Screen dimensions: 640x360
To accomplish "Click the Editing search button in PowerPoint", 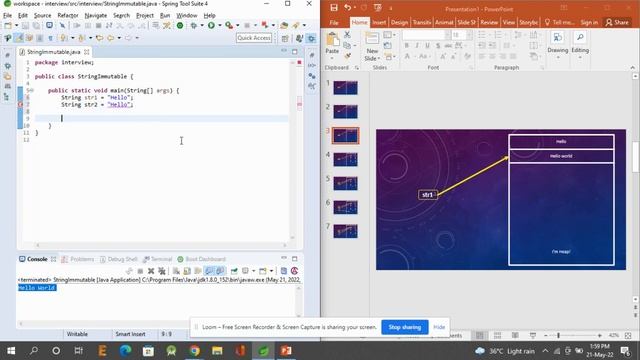I will click(x=580, y=45).
